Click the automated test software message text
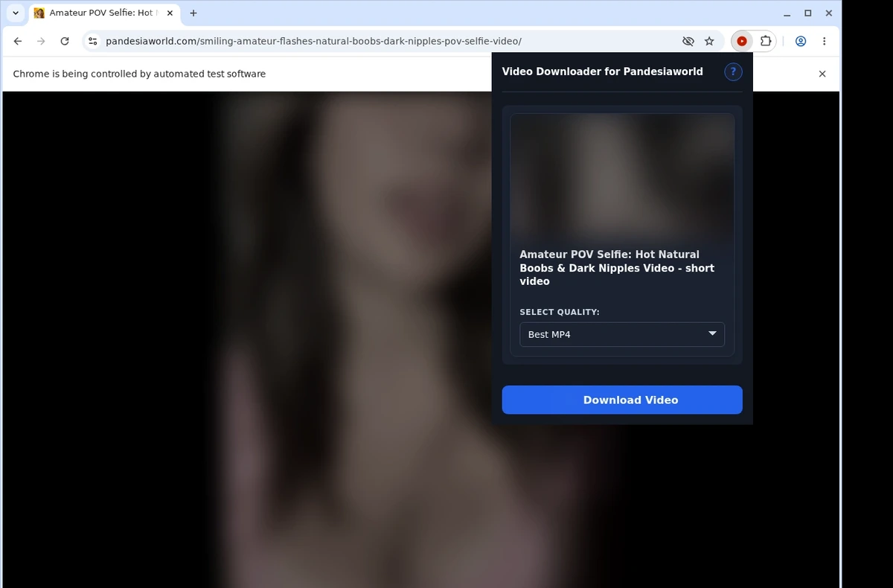The image size is (893, 588). (139, 74)
